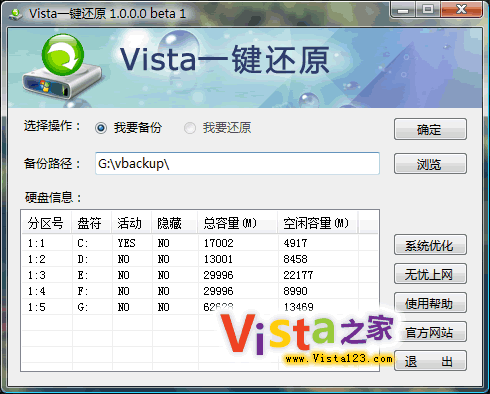Click drive letter C: cell
This screenshot has width=490, height=394.
83,243
